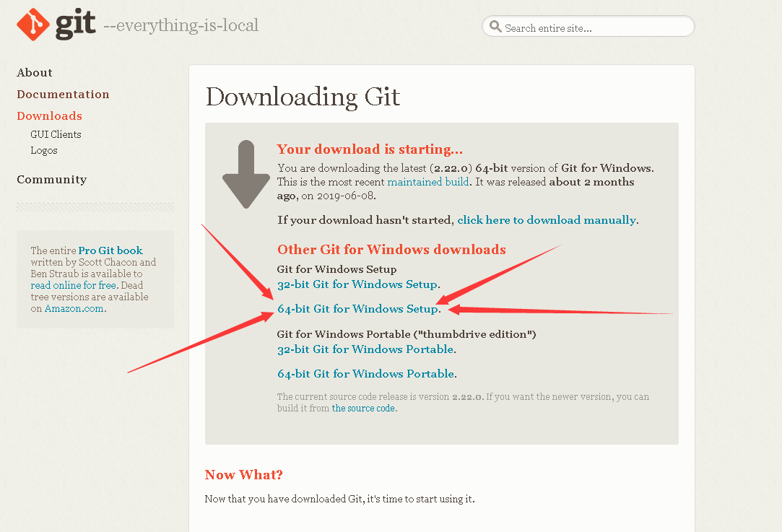Open the GUI Clients page

pos(56,134)
